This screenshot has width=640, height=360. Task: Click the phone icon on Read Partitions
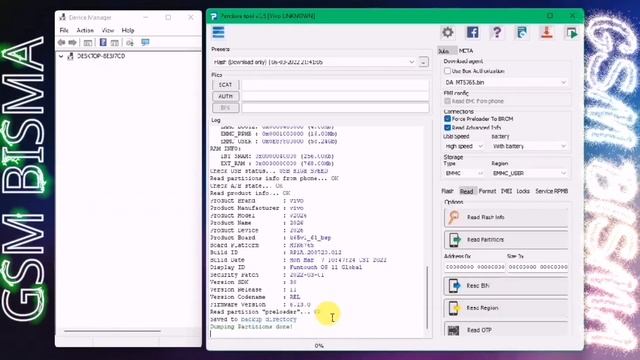[x=454, y=240]
